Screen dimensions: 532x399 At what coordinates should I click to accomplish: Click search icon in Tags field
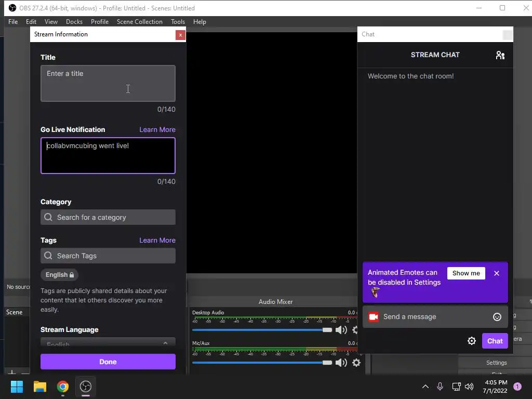pyautogui.click(x=48, y=256)
